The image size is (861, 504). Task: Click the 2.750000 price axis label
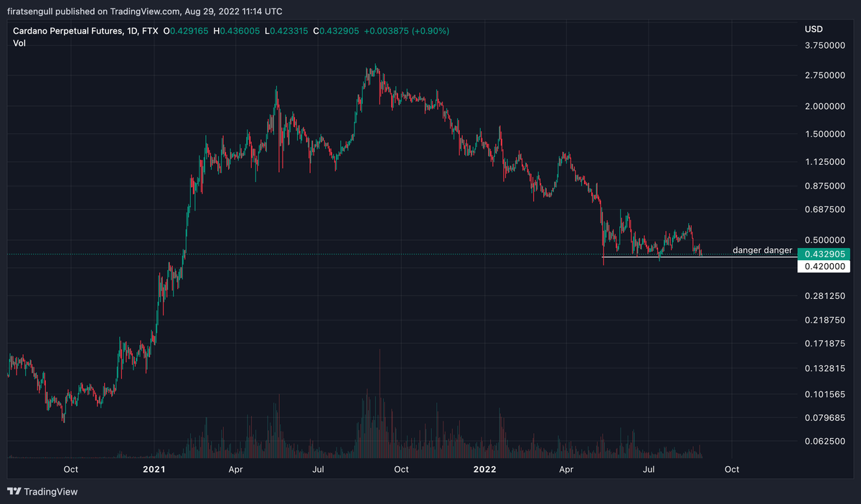pos(825,75)
